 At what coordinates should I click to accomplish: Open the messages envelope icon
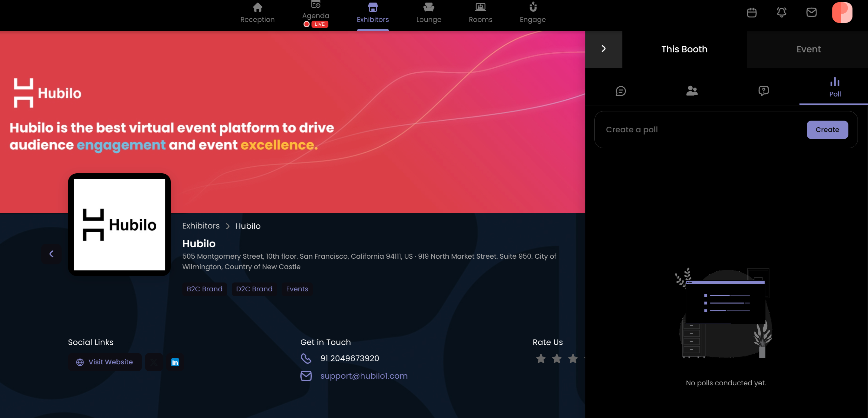click(811, 12)
